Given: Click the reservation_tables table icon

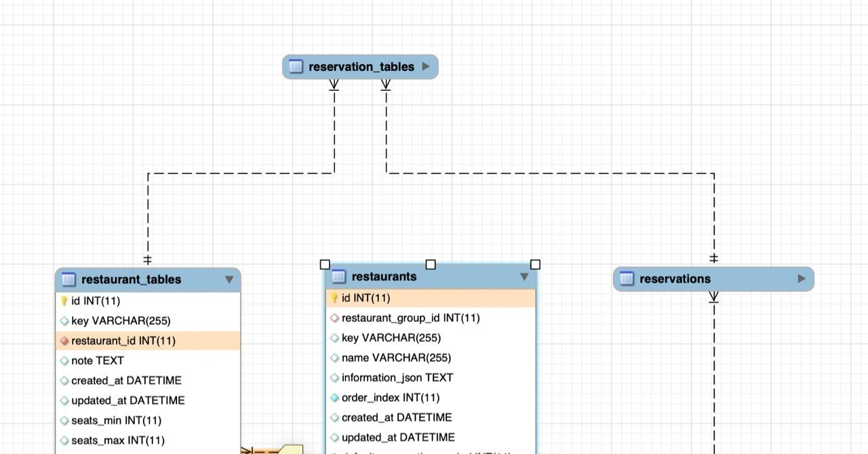Looking at the screenshot, I should pos(296,66).
